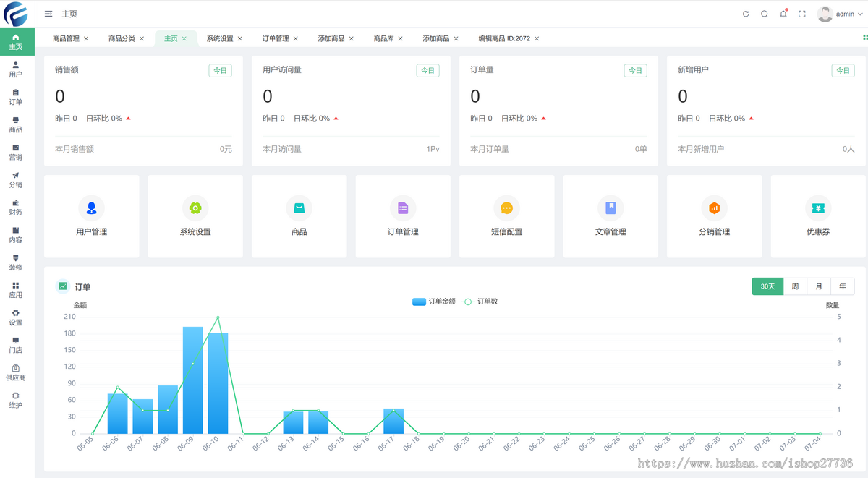Click the 06-09 order amount bar
Image resolution: width=868 pixels, height=478 pixels.
pos(193,380)
